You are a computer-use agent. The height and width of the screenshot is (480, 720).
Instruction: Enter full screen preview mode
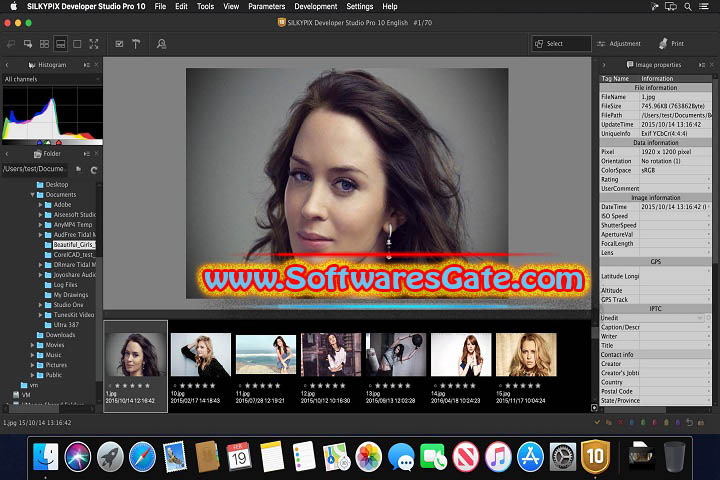94,44
